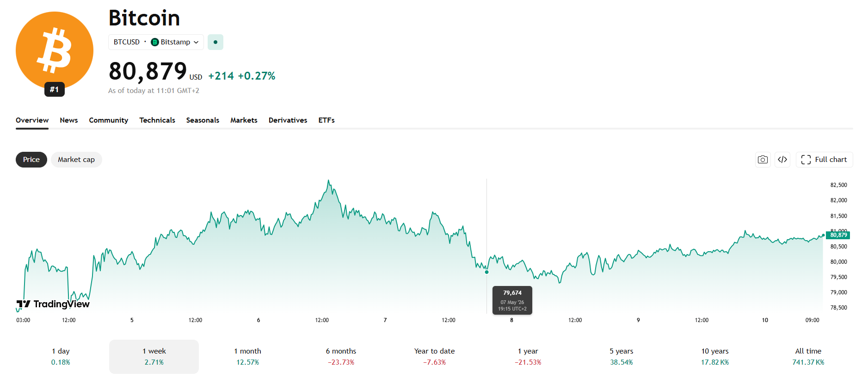Select the Price chart toggle
This screenshot has height=379, width=868.
(31, 160)
